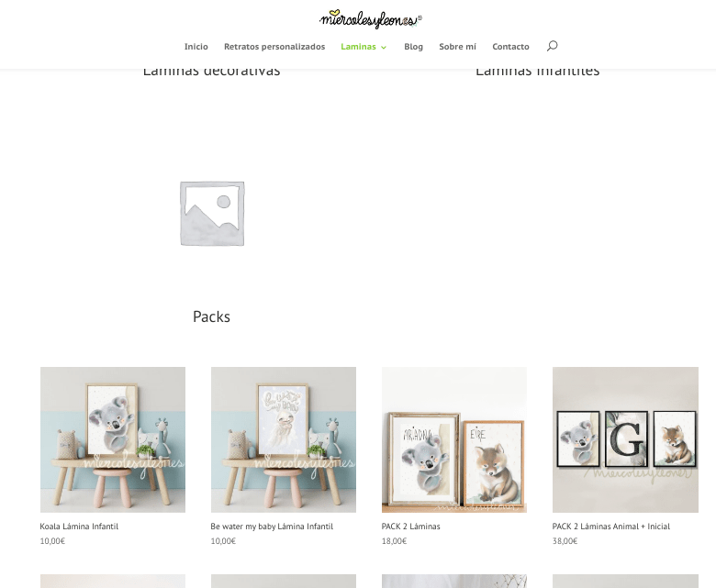This screenshot has width=716, height=588.
Task: Open PACK 2 Láminas Animal + Inicial image
Action: [x=625, y=439]
